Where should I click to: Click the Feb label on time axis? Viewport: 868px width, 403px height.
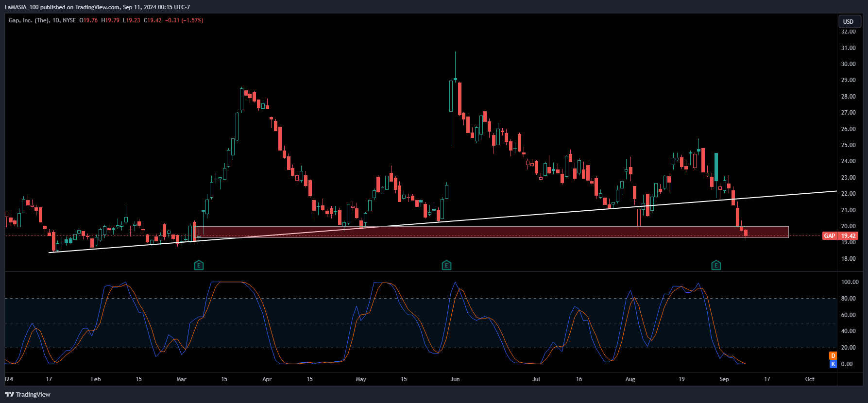pyautogui.click(x=96, y=379)
